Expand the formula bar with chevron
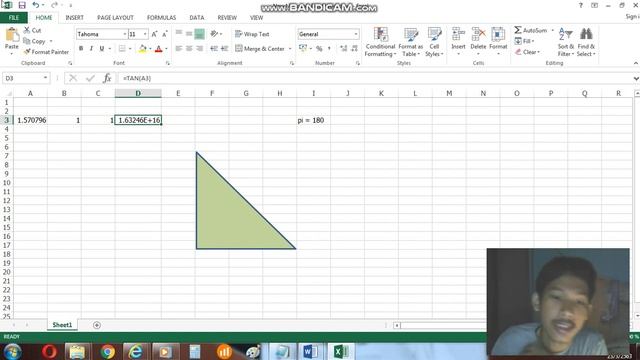Screen dimensions: 640x360 [x=636, y=78]
